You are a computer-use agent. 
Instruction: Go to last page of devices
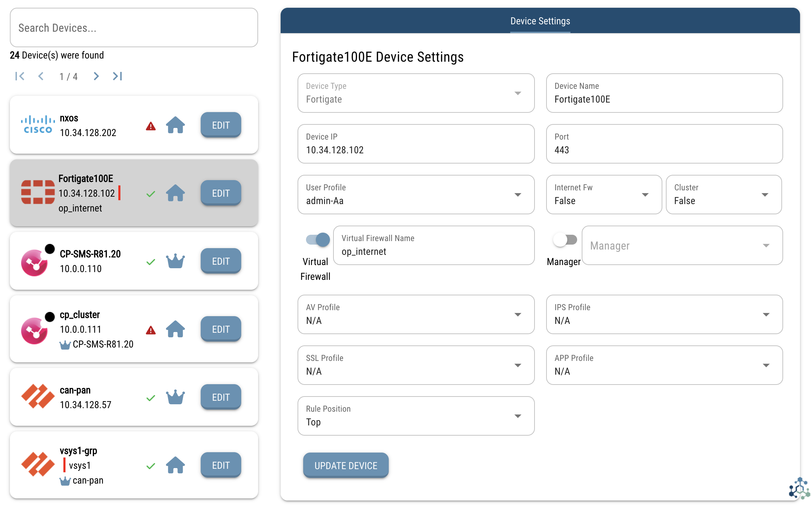117,76
